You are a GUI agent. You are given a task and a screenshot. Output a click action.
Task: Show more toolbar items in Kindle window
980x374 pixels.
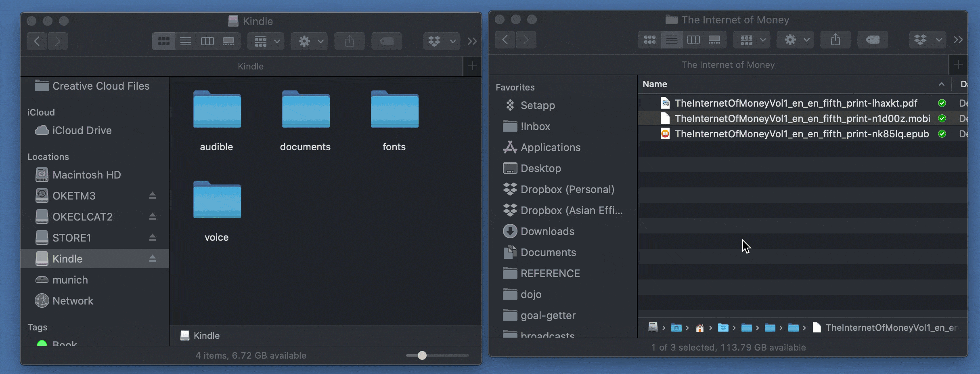[472, 41]
